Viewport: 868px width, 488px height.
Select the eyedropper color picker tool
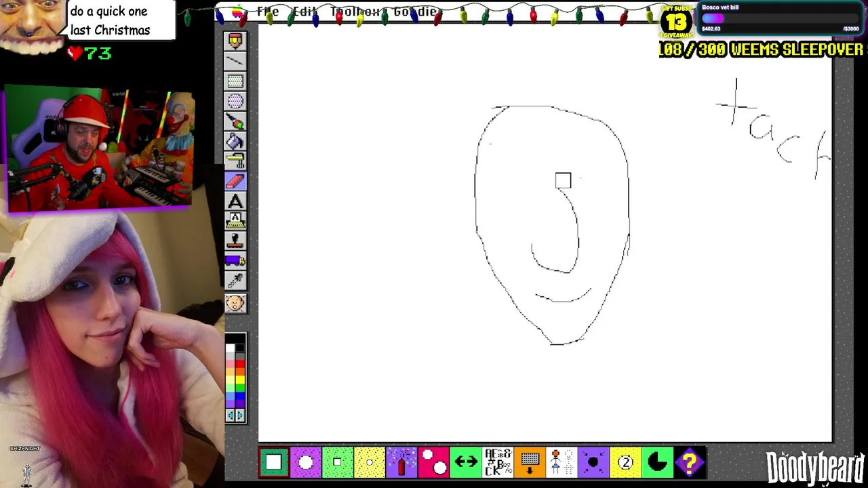point(235,281)
